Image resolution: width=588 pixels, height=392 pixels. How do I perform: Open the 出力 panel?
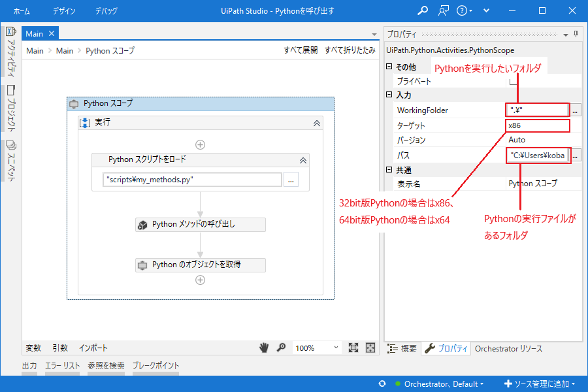[x=29, y=365]
